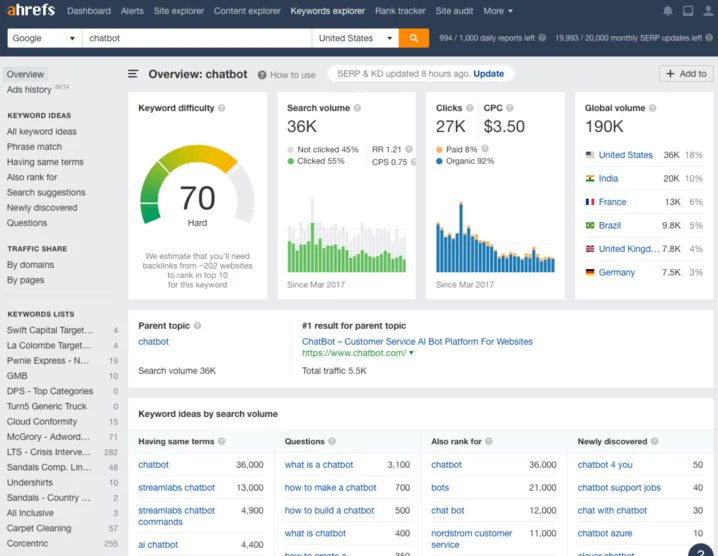Open 'how to build a chatbot' link
The height and width of the screenshot is (556, 718).
pyautogui.click(x=329, y=511)
